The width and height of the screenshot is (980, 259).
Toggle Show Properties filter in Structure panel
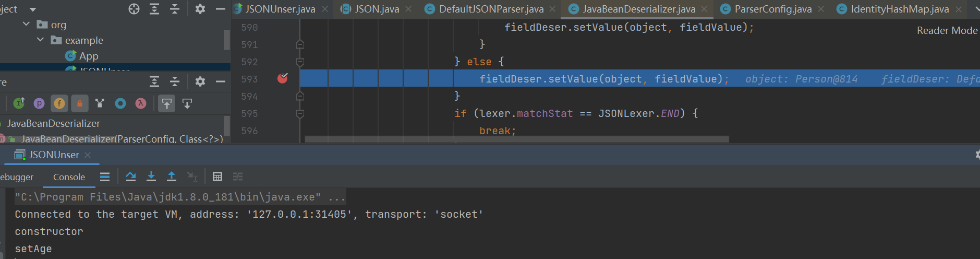click(x=39, y=103)
